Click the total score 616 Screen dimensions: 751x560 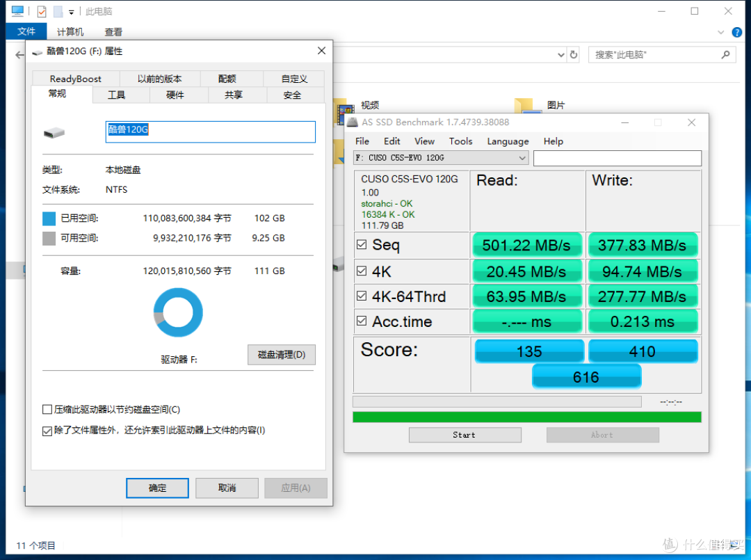(x=586, y=376)
